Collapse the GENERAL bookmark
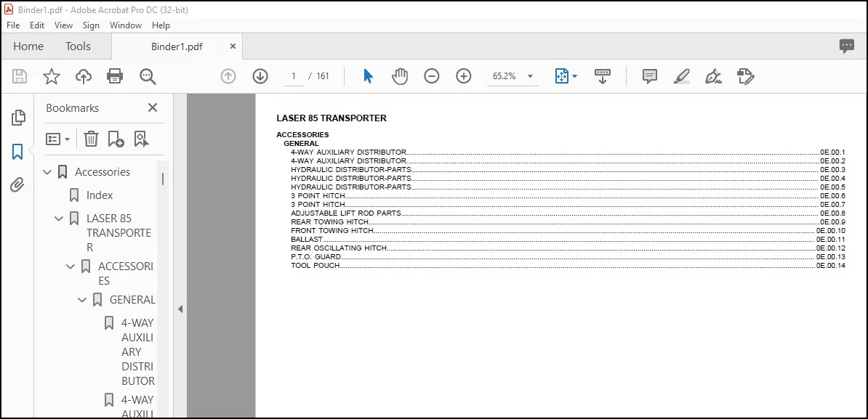The image size is (868, 419). click(x=82, y=300)
